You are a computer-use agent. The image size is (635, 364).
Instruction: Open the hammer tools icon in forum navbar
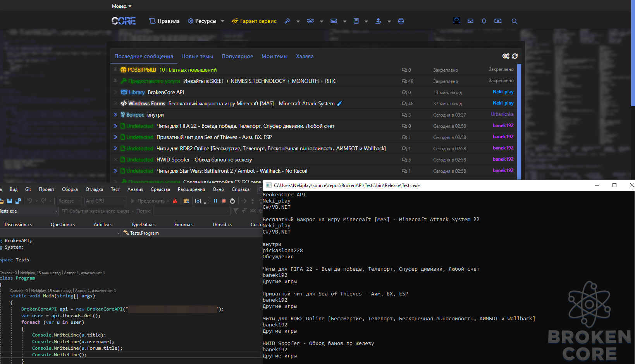click(287, 21)
